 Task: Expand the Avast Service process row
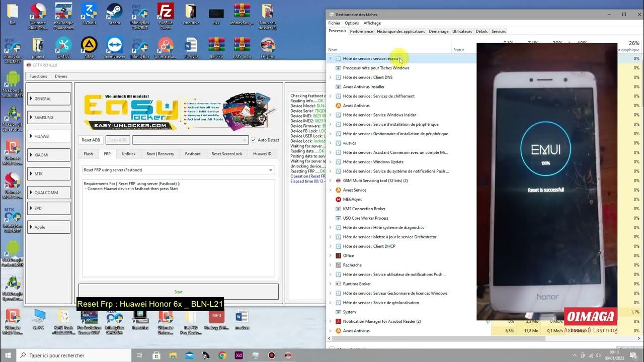point(330,190)
